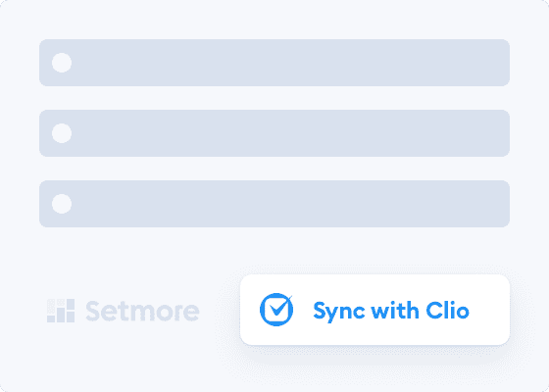Image resolution: width=549 pixels, height=392 pixels.
Task: Open the Setmore branding at bottom left
Action: pyautogui.click(x=124, y=311)
